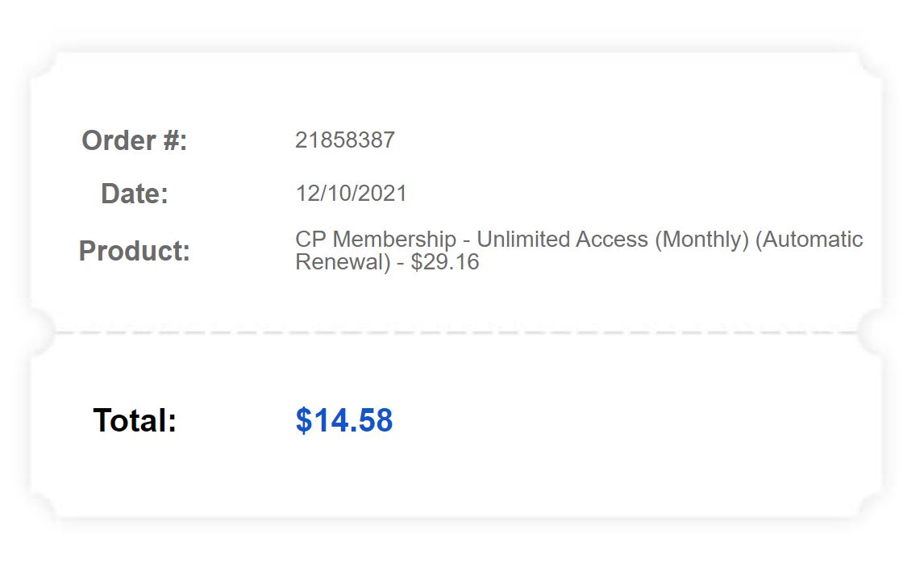Select the order number 21858387
This screenshot has width=924, height=588.
click(345, 140)
